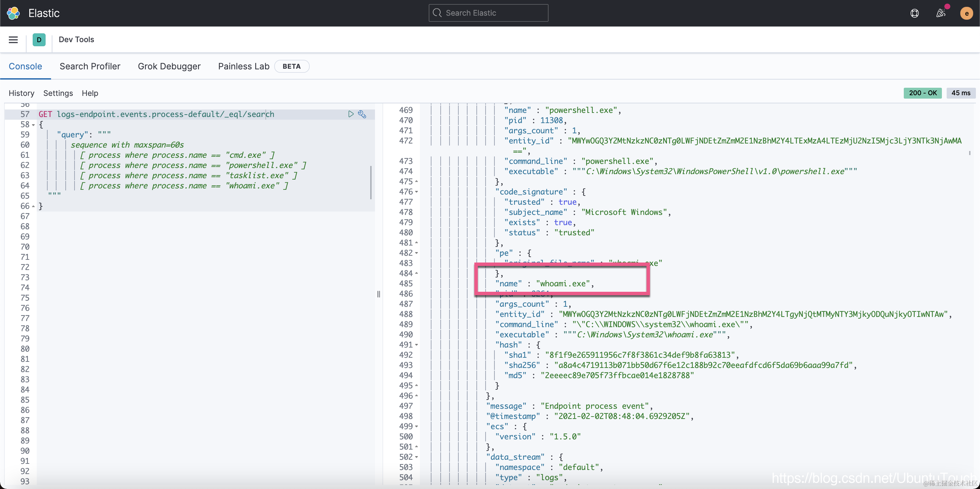Click the editor panel resize handle
Viewport: 980px width, 489px height.
[x=378, y=294]
